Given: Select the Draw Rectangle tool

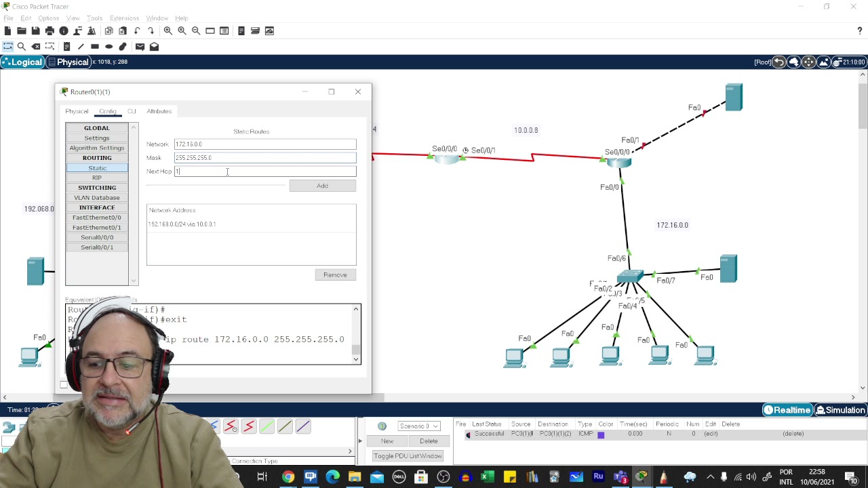Looking at the screenshot, I should [95, 46].
